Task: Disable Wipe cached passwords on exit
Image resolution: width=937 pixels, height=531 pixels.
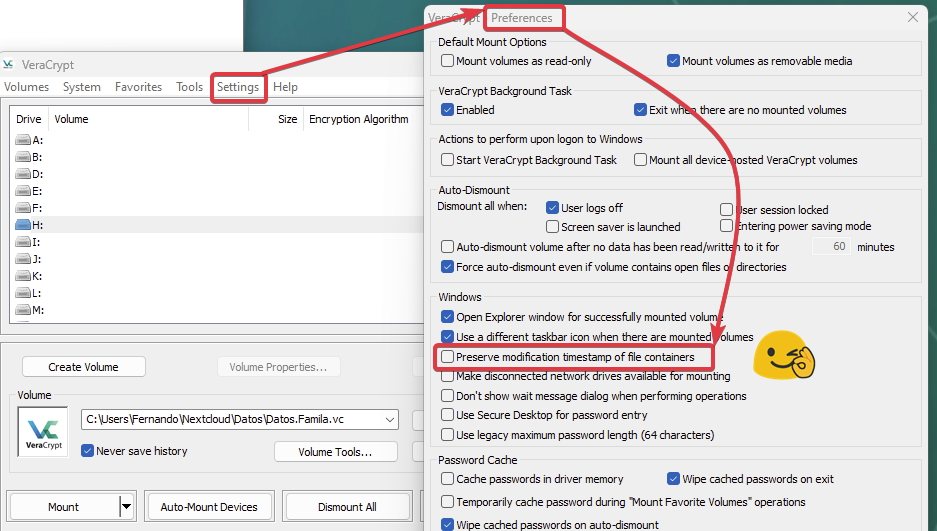Action: [674, 479]
